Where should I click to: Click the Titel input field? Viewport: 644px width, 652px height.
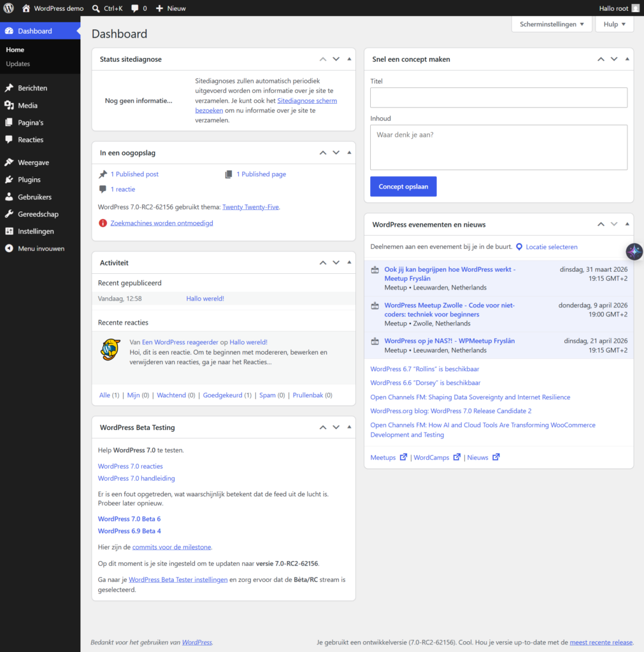498,97
